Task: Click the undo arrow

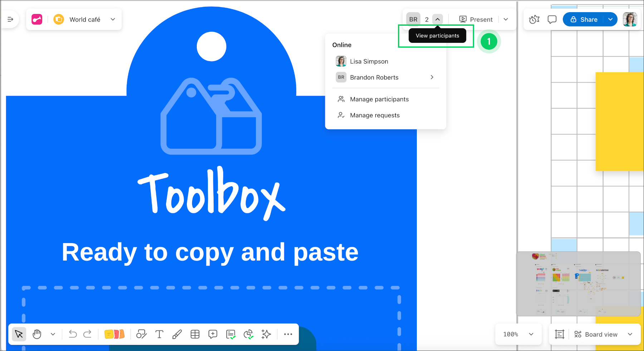Action: pos(73,334)
